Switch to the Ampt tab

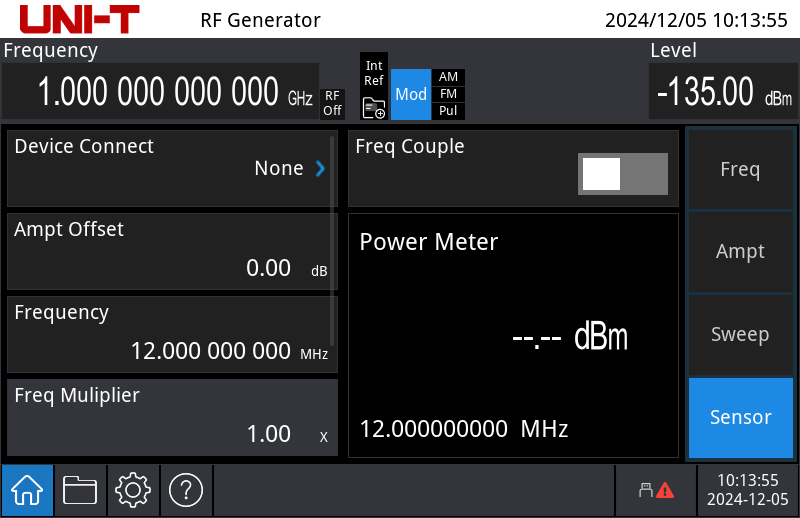[740, 252]
